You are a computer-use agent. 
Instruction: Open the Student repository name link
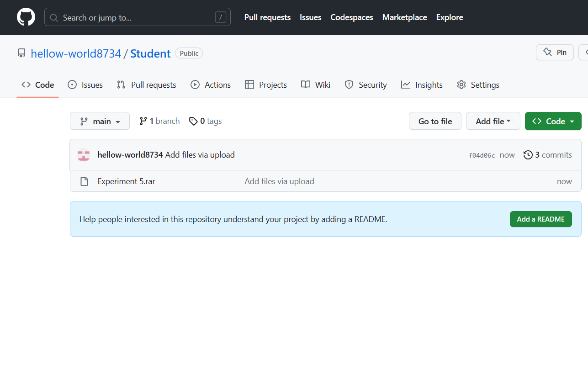(x=150, y=53)
